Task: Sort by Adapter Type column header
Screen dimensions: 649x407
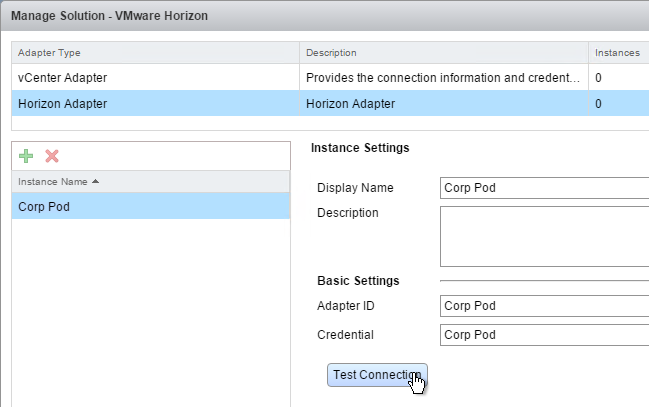Action: pyautogui.click(x=155, y=53)
